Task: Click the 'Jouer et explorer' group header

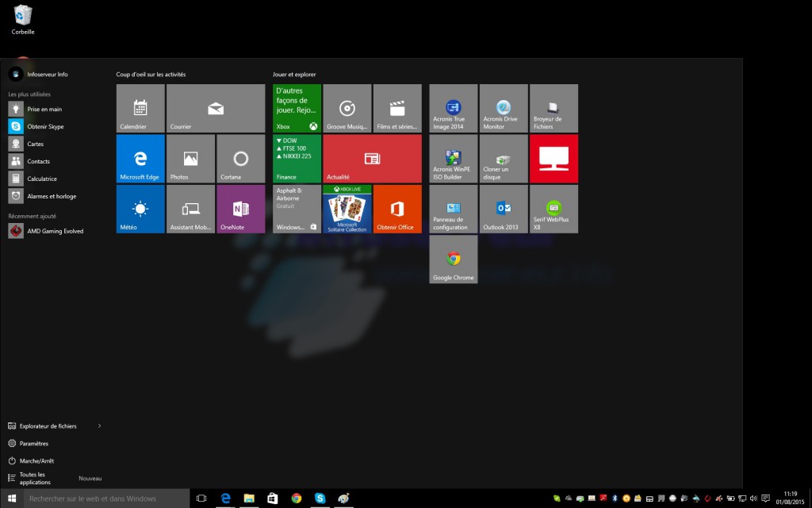Action: (x=294, y=74)
